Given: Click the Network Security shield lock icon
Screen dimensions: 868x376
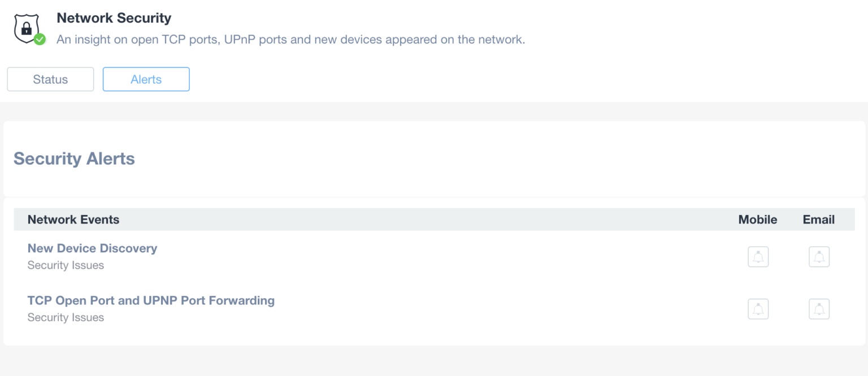Looking at the screenshot, I should 27,28.
